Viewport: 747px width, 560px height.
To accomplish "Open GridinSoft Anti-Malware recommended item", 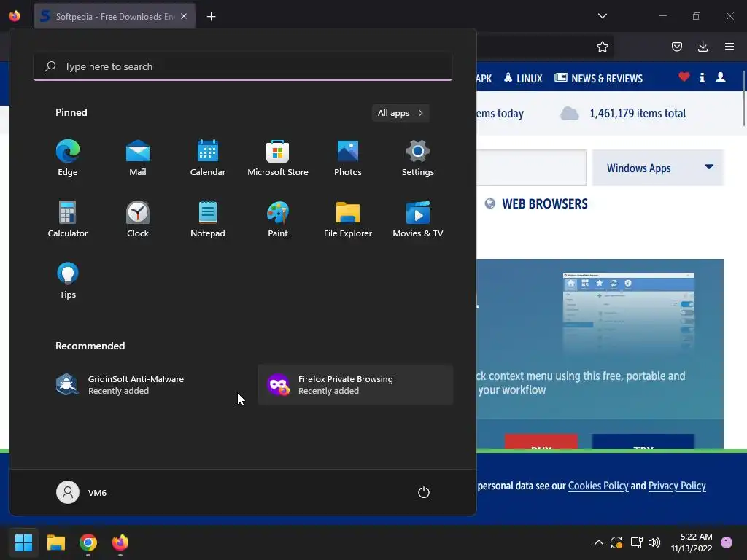I will [145, 385].
